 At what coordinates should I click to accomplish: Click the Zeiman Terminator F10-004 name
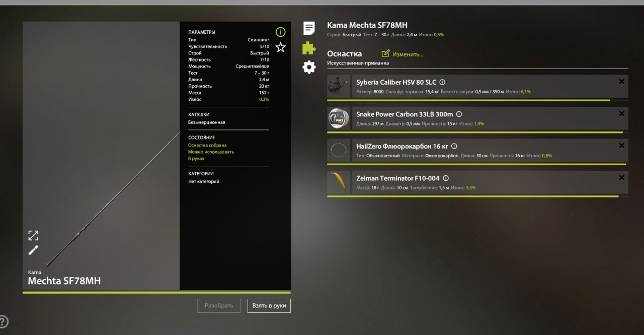click(x=398, y=178)
